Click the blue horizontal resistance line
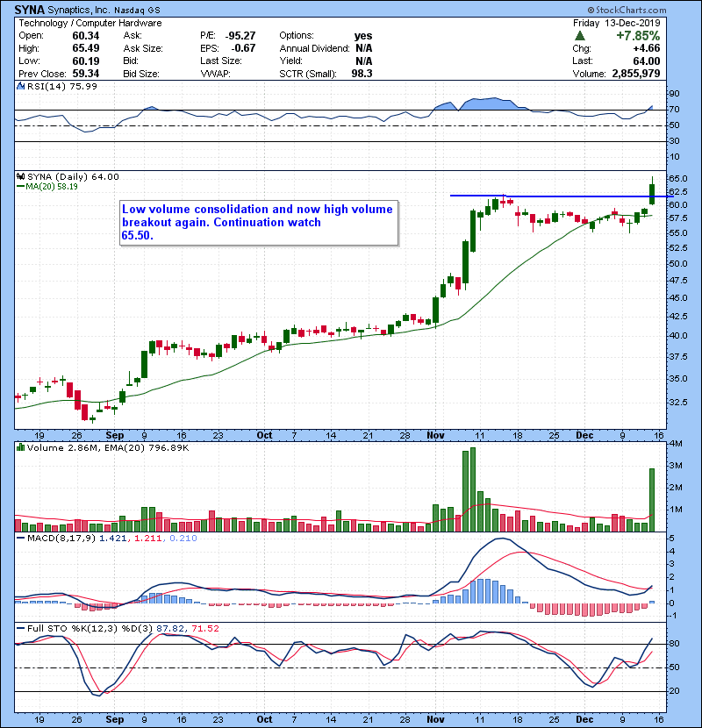The height and width of the screenshot is (728, 702). (x=562, y=196)
